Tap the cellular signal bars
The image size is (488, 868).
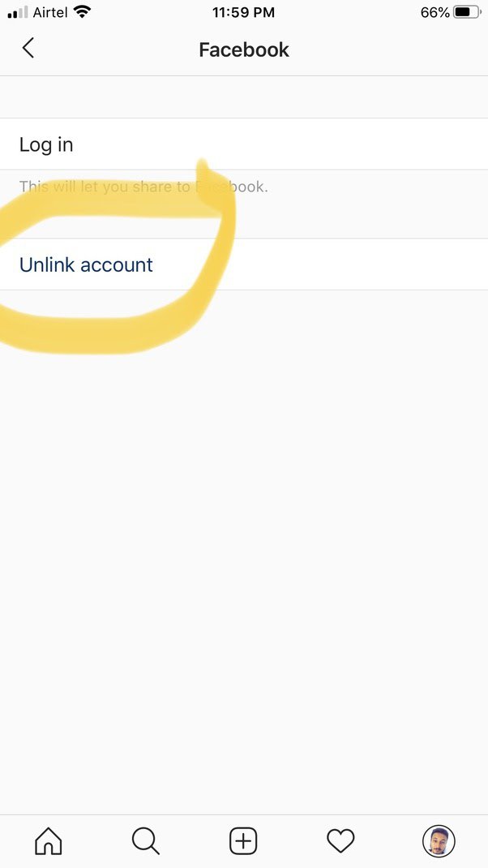click(x=18, y=12)
